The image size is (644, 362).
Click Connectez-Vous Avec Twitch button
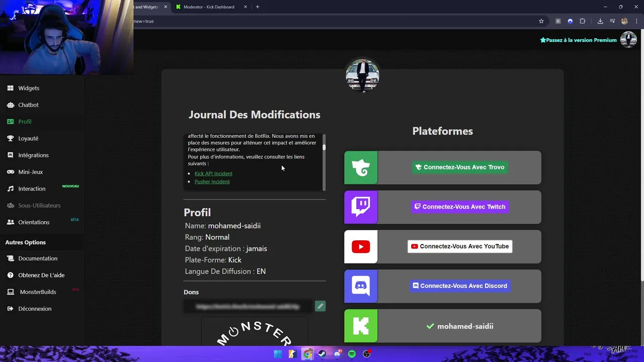pyautogui.click(x=460, y=207)
